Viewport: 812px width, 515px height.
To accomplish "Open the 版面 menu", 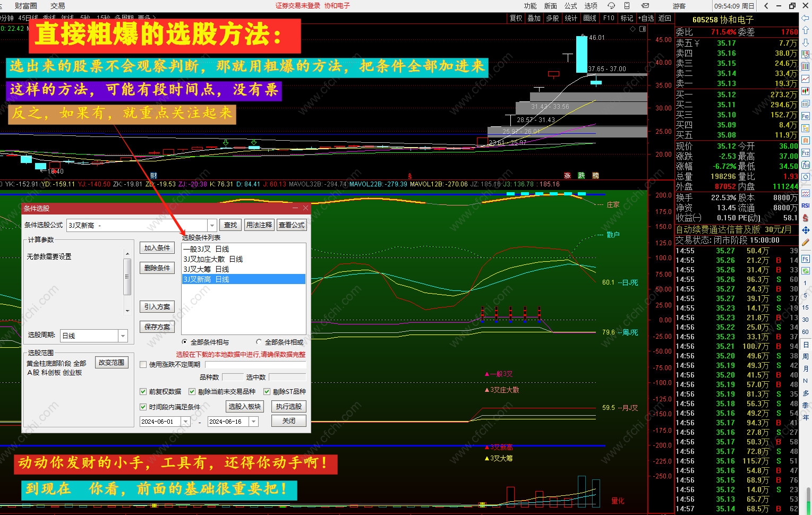I will tap(551, 6).
